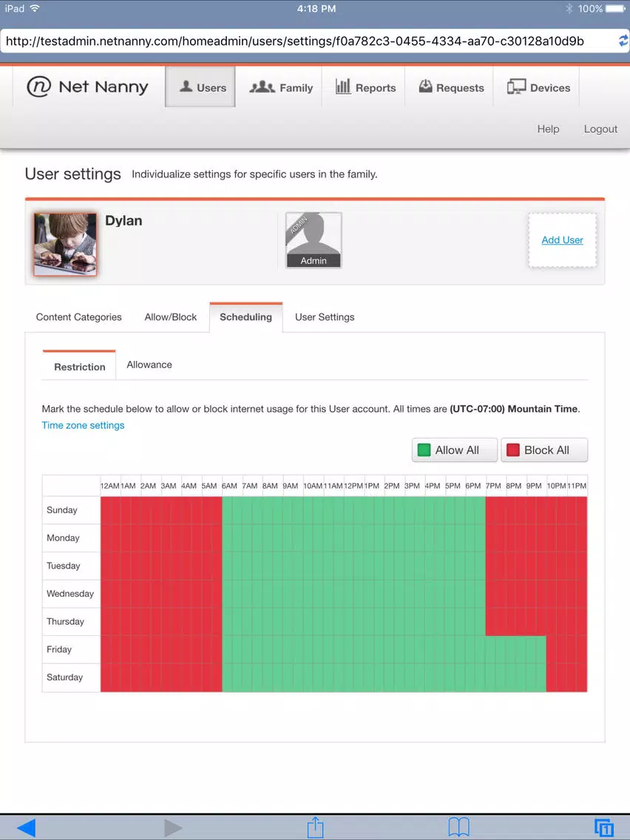Click the Tuesday row label

[63, 566]
